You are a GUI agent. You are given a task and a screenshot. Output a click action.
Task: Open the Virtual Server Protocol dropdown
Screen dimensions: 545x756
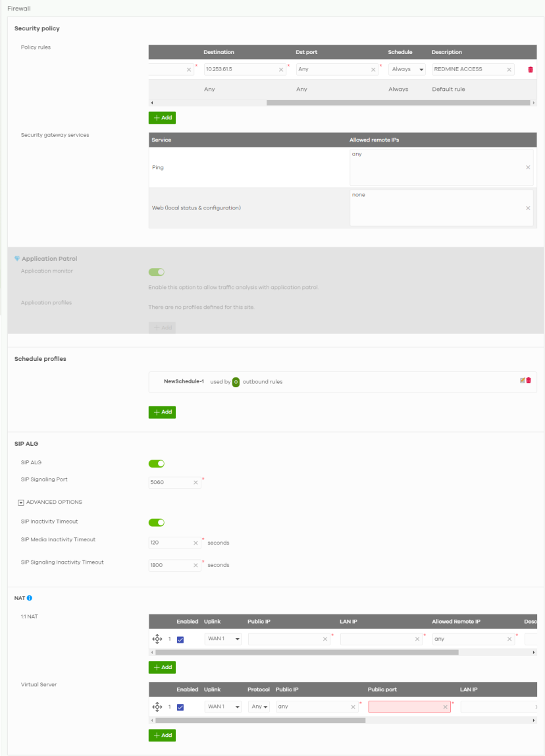(259, 707)
